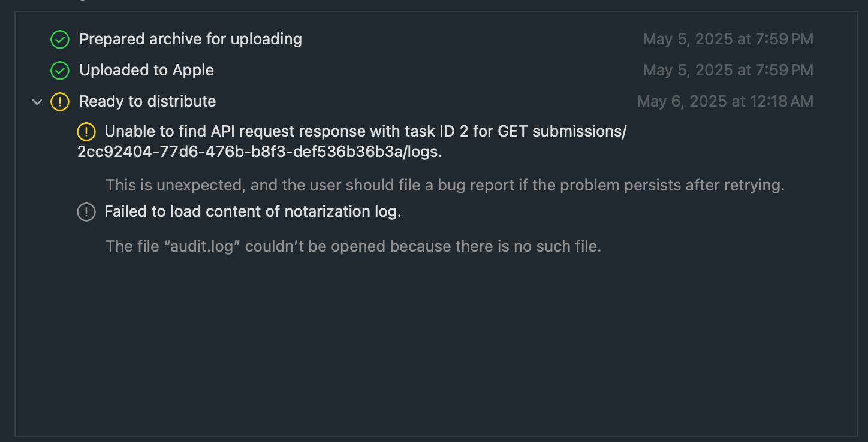This screenshot has height=442, width=868.
Task: Click the gray alert icon before Failed to load content
Action: click(x=86, y=212)
